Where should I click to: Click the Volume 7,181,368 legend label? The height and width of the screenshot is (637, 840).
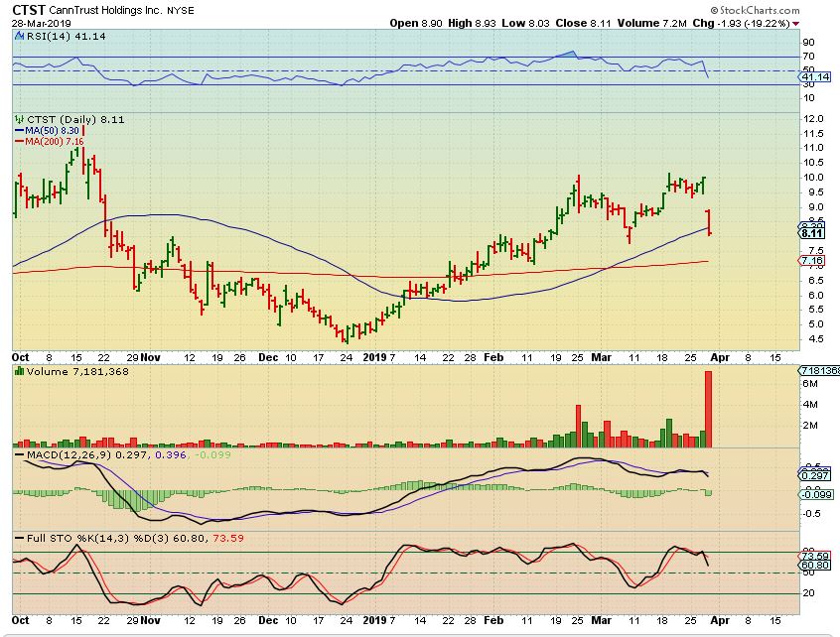(x=77, y=371)
